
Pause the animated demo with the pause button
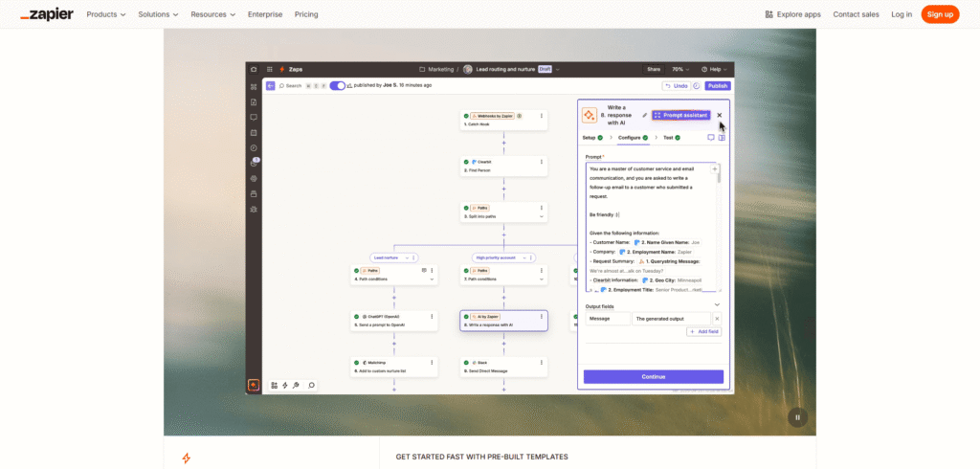coord(797,417)
